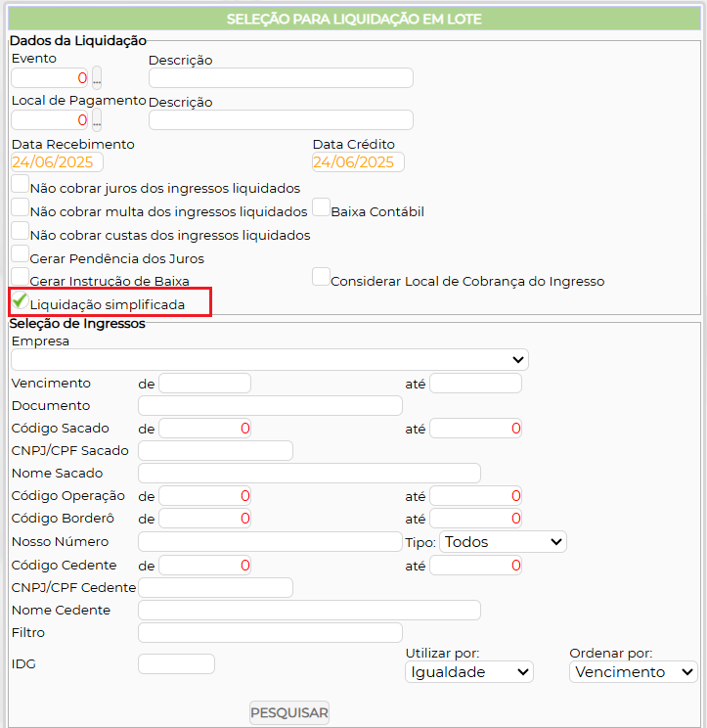The height and width of the screenshot is (728, 707).
Task: Click the Documento input field
Action: point(270,406)
